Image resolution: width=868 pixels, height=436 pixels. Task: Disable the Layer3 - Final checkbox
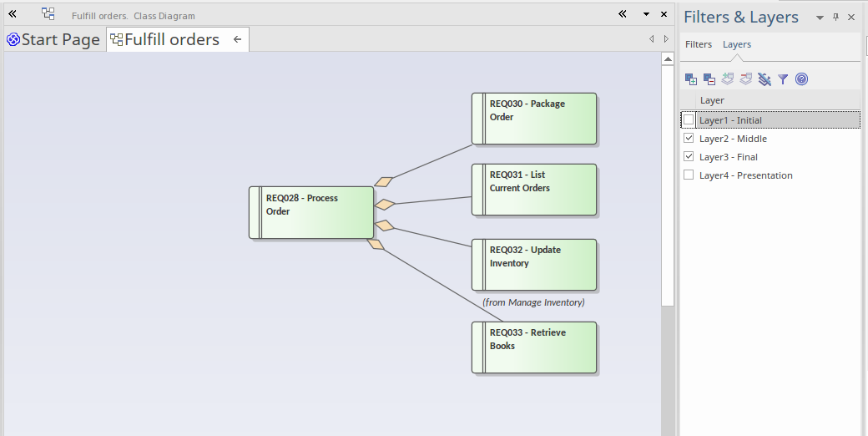tap(689, 157)
